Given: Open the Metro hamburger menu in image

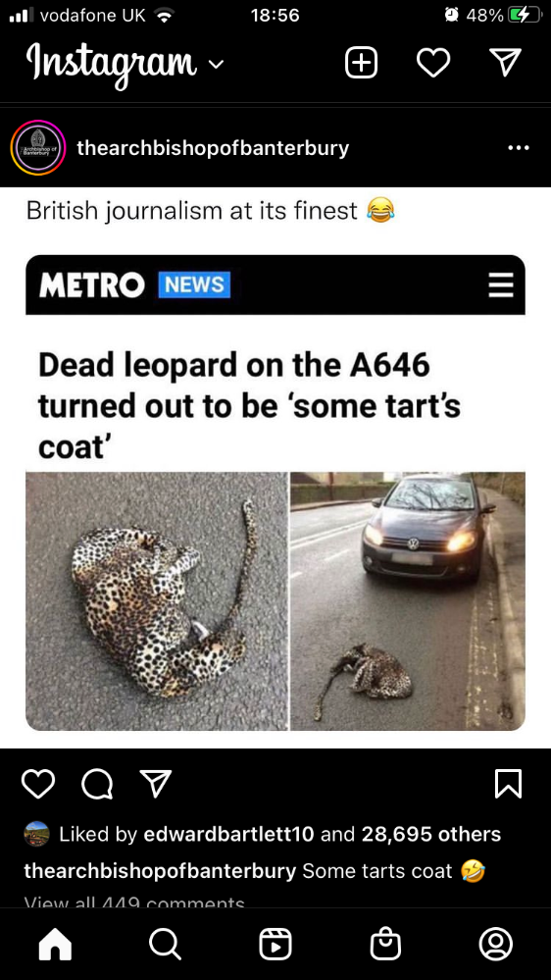Looking at the screenshot, I should coord(501,285).
